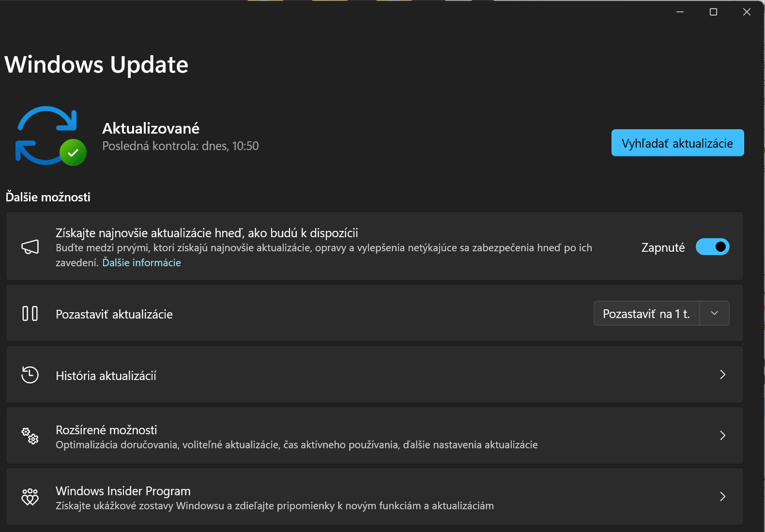This screenshot has height=532, width=765.
Task: Open the pause duration dropdown arrow
Action: pos(714,313)
